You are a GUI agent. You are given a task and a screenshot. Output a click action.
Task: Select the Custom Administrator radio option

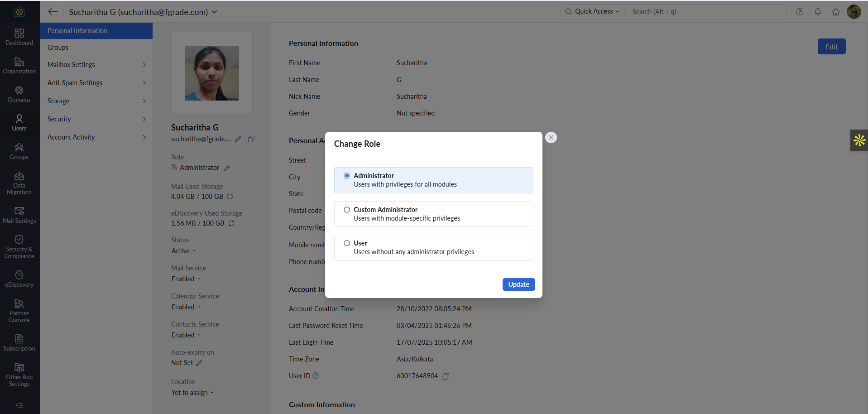click(x=347, y=210)
